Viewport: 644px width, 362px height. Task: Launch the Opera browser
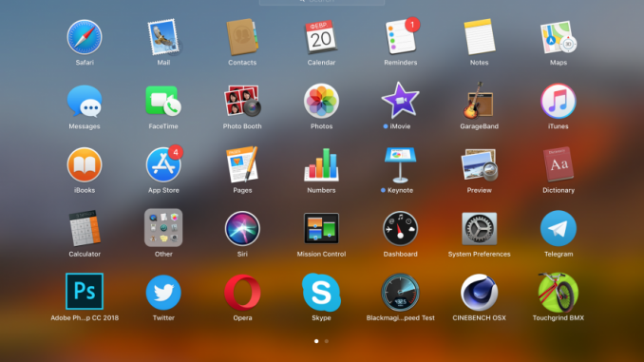pyautogui.click(x=242, y=292)
